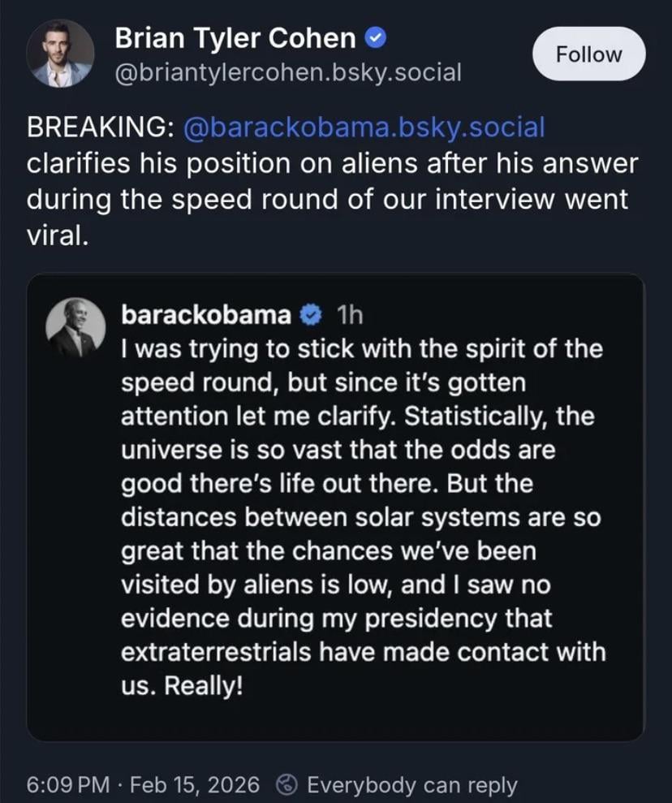Click the 6:09 PM post time
This screenshot has height=803, width=672.
pos(67,785)
